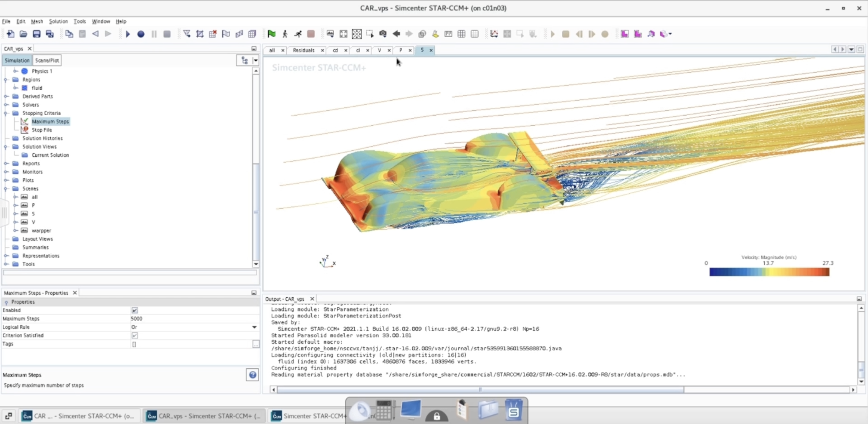Click the first magenta selection-box icon
Viewport: 868px width, 424px height.
click(624, 34)
